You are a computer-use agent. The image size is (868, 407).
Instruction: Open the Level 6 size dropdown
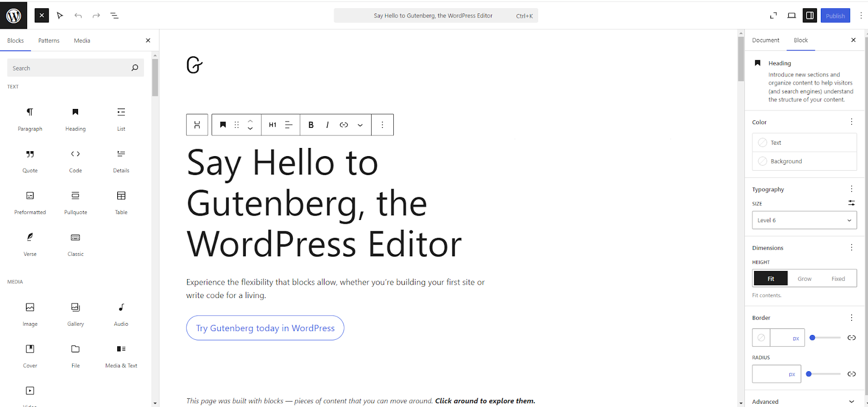[805, 220]
